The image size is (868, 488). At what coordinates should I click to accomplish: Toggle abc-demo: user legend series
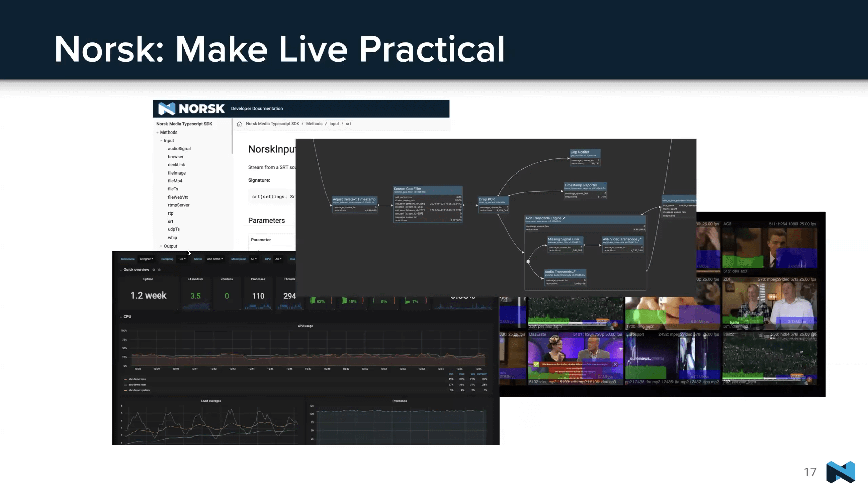[135, 385]
